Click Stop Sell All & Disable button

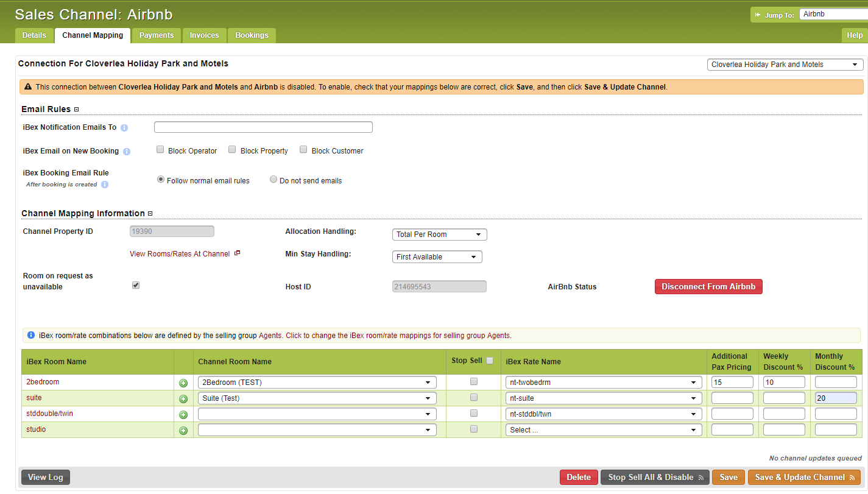tap(655, 478)
